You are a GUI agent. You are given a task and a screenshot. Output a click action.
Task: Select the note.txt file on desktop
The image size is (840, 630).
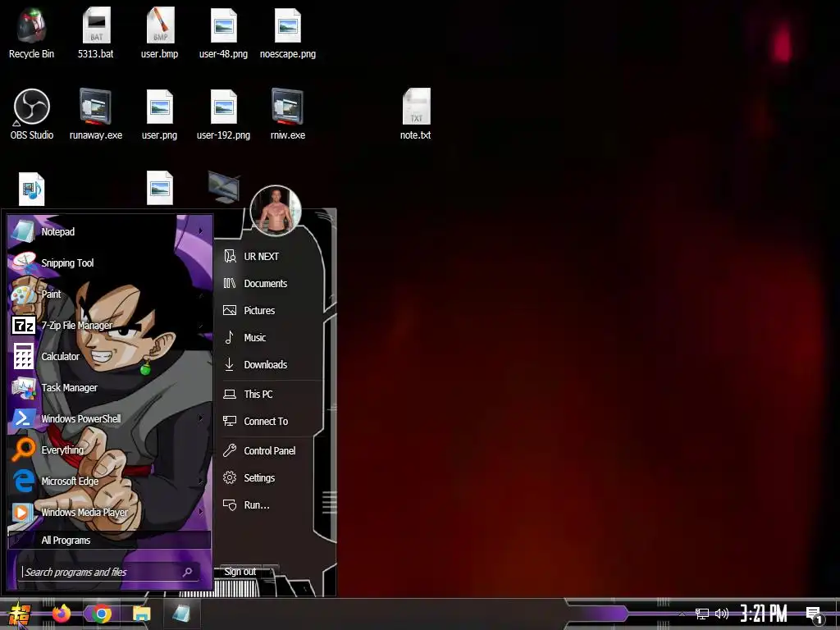point(416,114)
